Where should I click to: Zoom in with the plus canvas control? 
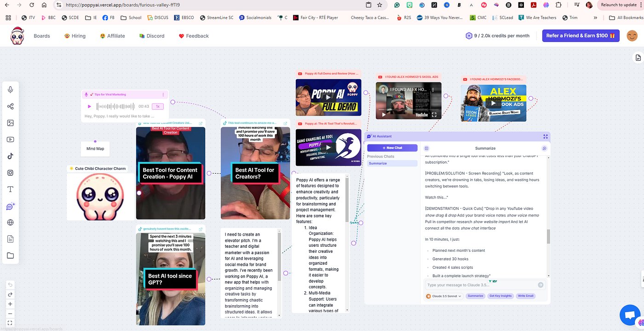[10, 304]
